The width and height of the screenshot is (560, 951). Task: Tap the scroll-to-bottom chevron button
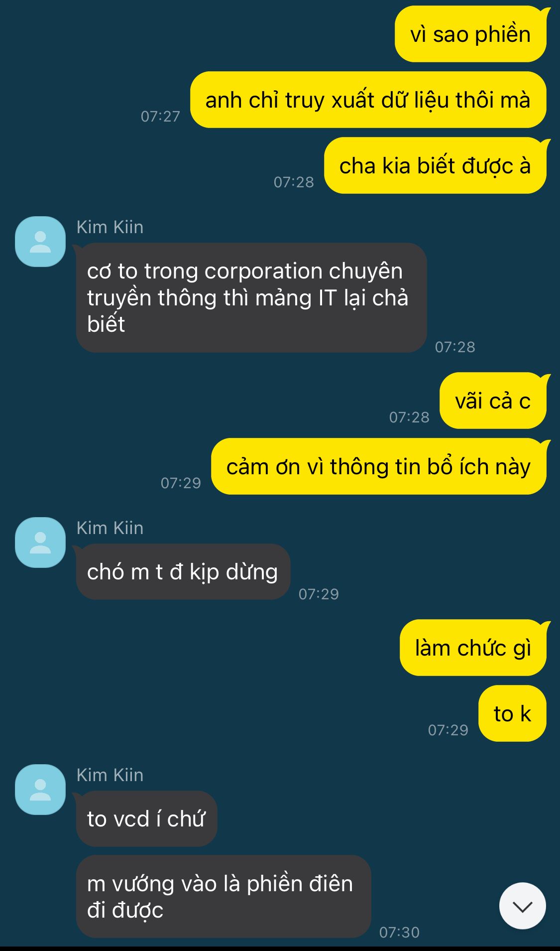522,906
